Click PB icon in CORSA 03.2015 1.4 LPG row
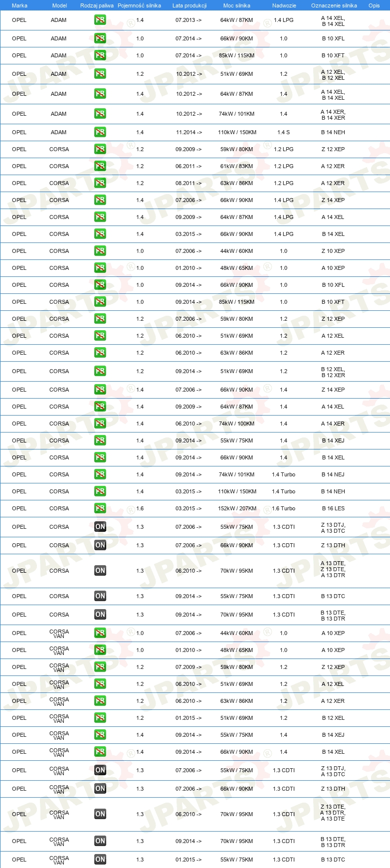390x868 pixels. [x=100, y=234]
